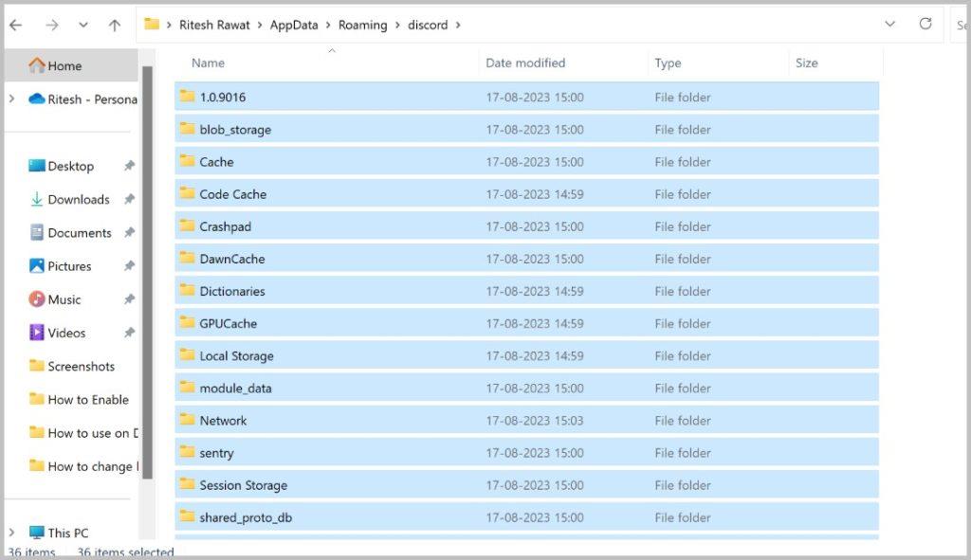The height and width of the screenshot is (560, 971).
Task: Expand chevron after Roaming breadcrumb
Action: (x=397, y=26)
